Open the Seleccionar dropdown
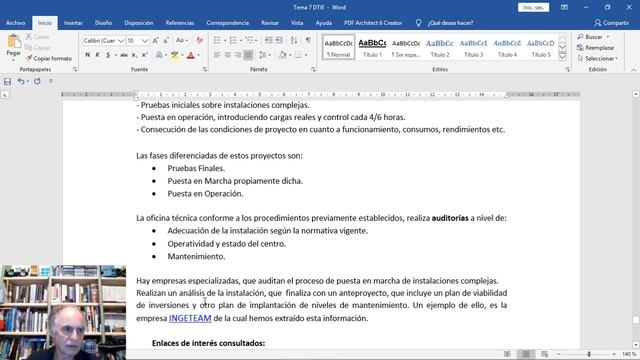Viewport: 640px width, 360px height. pyautogui.click(x=598, y=58)
